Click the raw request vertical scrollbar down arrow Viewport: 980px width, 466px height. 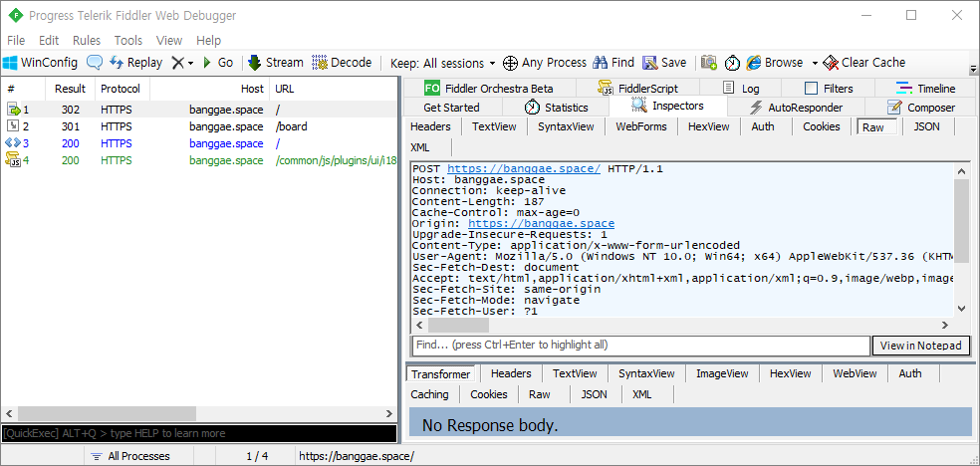click(962, 308)
